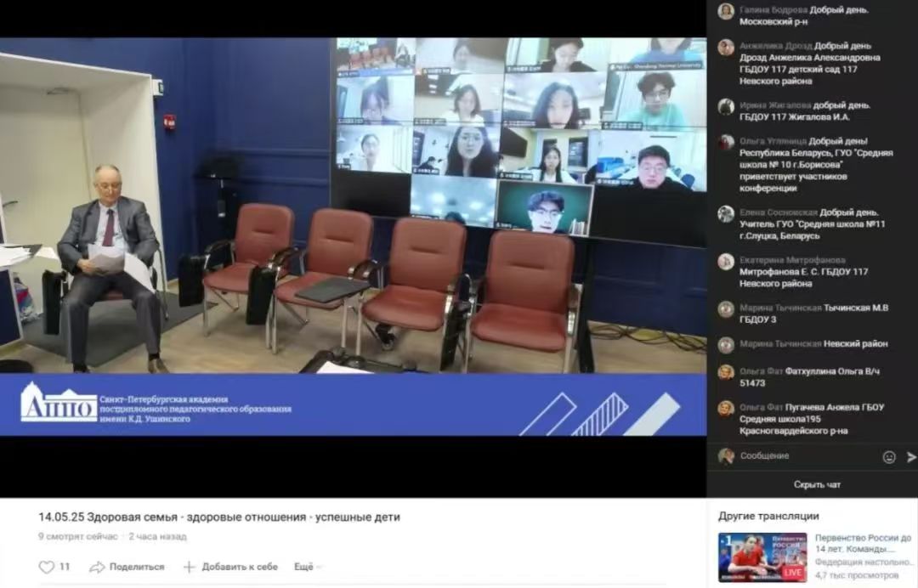
Task: Open Анжелика Дрозд's avatar in the chat
Action: [726, 48]
